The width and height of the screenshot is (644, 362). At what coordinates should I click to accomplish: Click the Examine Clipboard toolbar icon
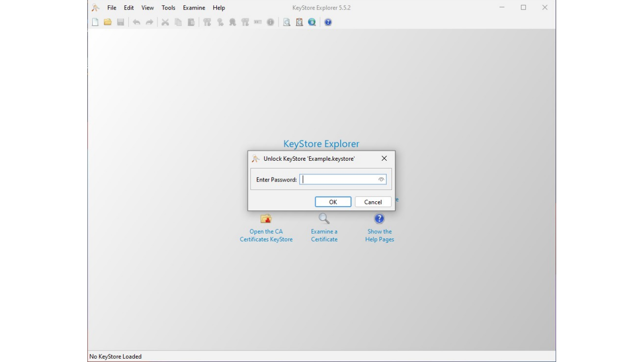point(299,22)
